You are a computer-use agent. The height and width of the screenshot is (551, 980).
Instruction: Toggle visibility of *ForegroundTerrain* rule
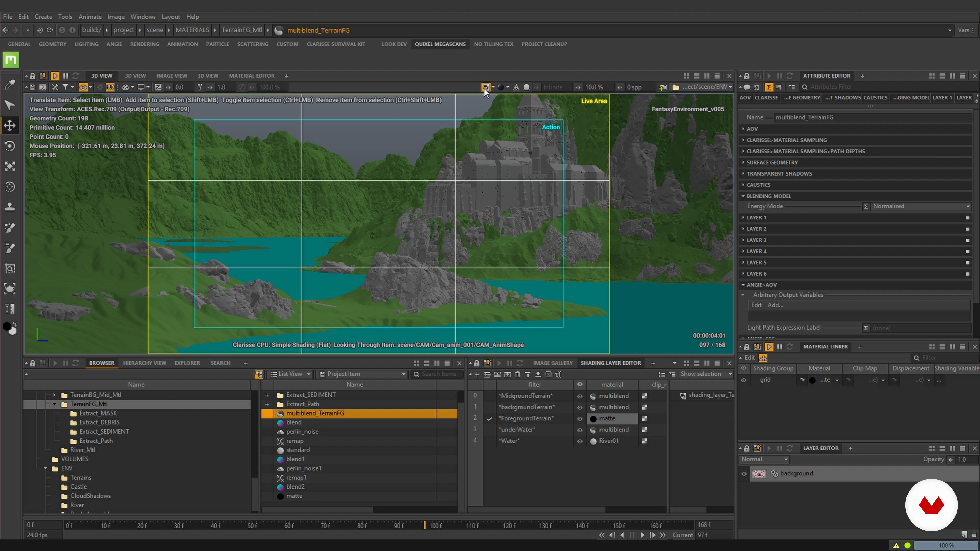(x=580, y=418)
